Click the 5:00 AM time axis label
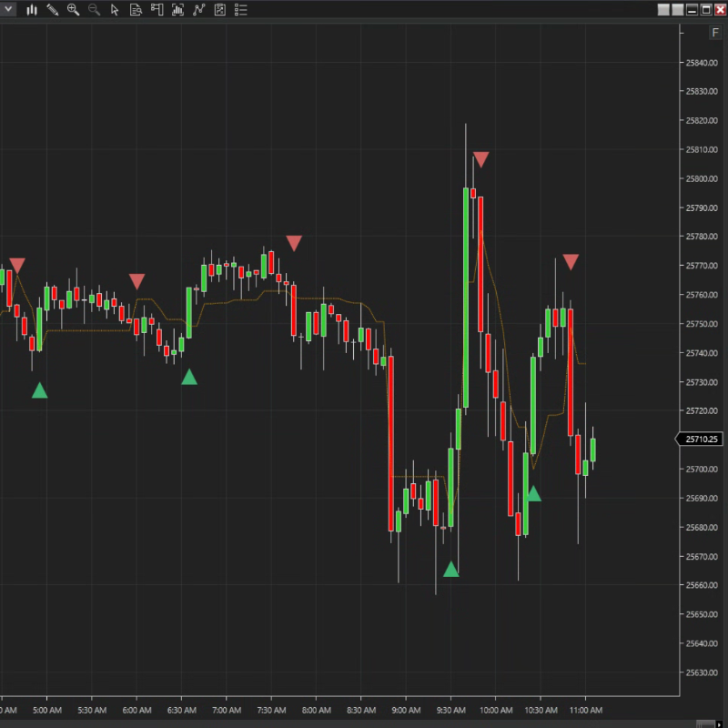 47,710
